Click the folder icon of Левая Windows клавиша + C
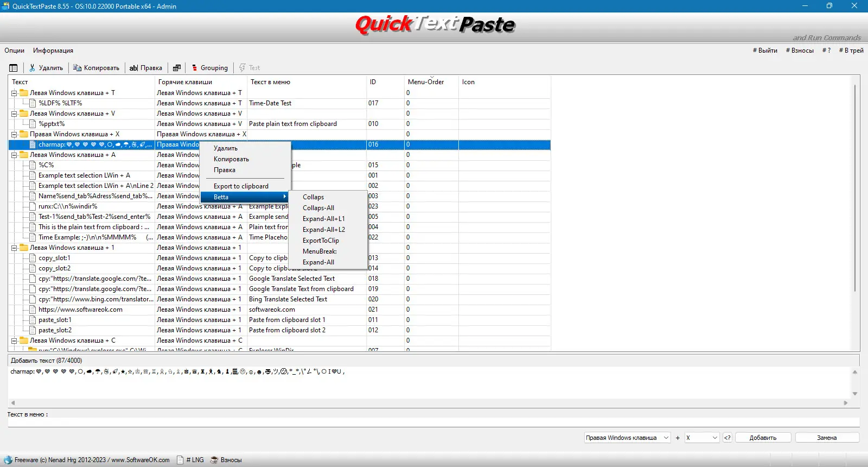868x467 pixels. [x=24, y=340]
